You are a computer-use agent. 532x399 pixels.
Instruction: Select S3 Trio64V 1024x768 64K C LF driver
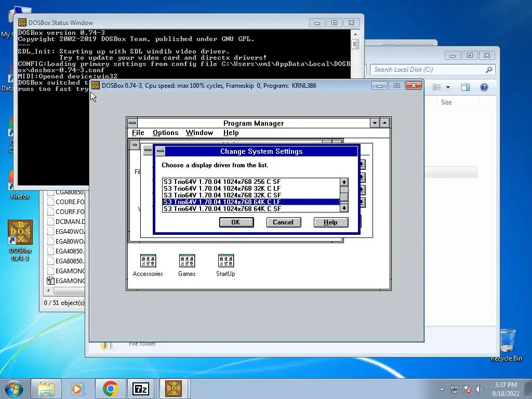[x=251, y=202]
